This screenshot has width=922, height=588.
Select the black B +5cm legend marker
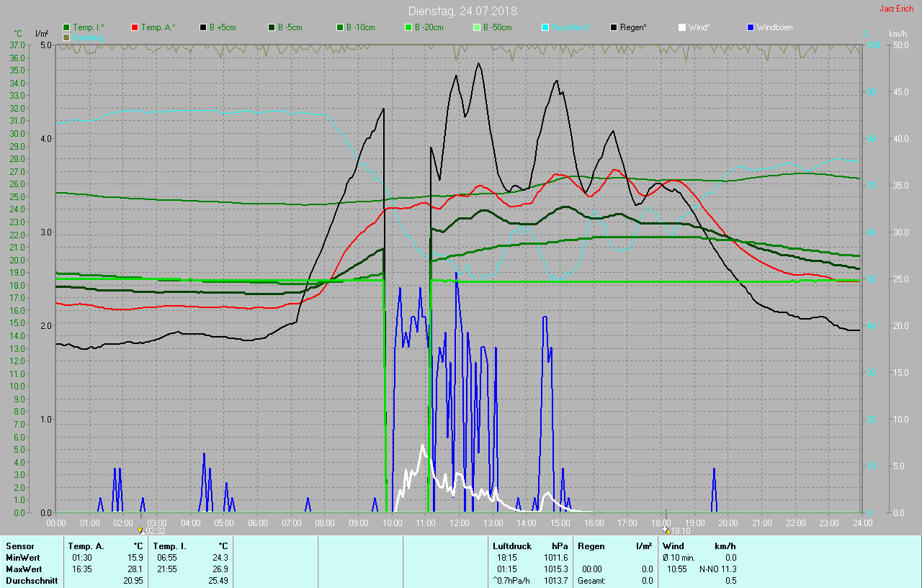pyautogui.click(x=204, y=27)
